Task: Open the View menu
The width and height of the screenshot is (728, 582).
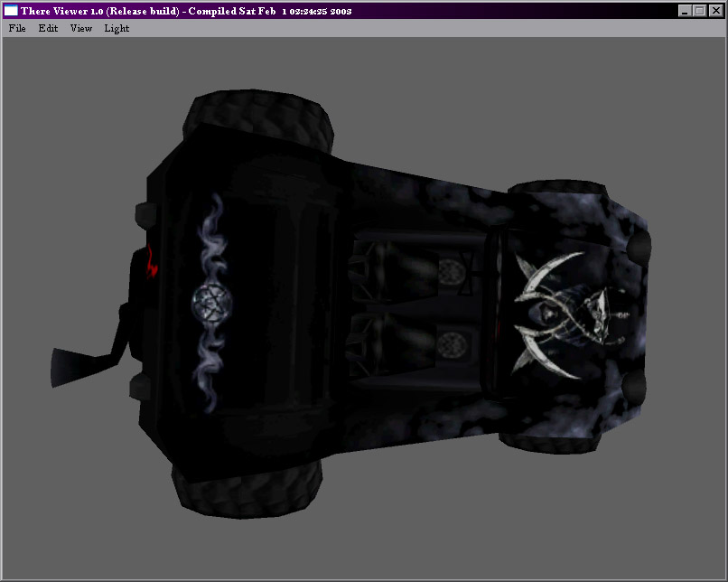Action: point(81,28)
